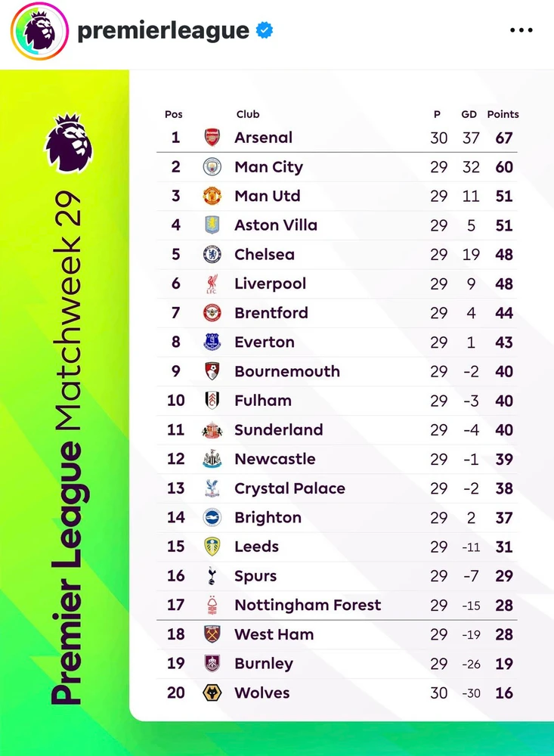Click the three-dot more options button
Viewport: 554px width, 756px height.
(x=522, y=31)
